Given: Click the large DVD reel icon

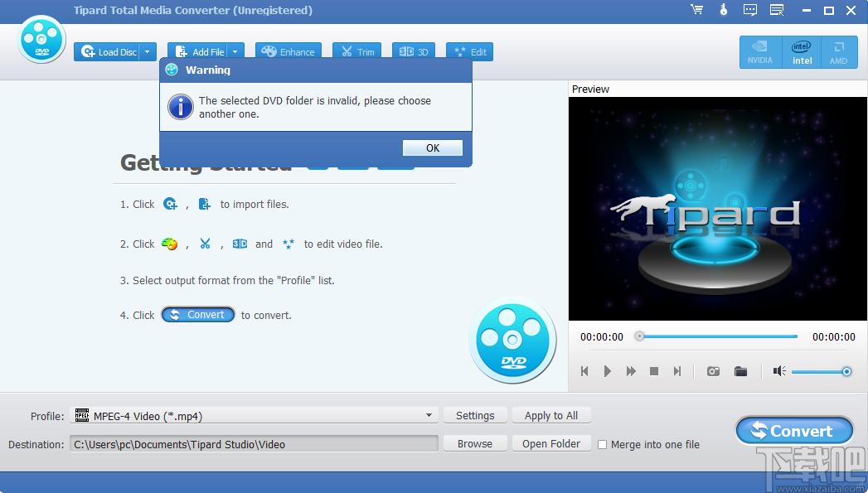Looking at the screenshot, I should 512,340.
